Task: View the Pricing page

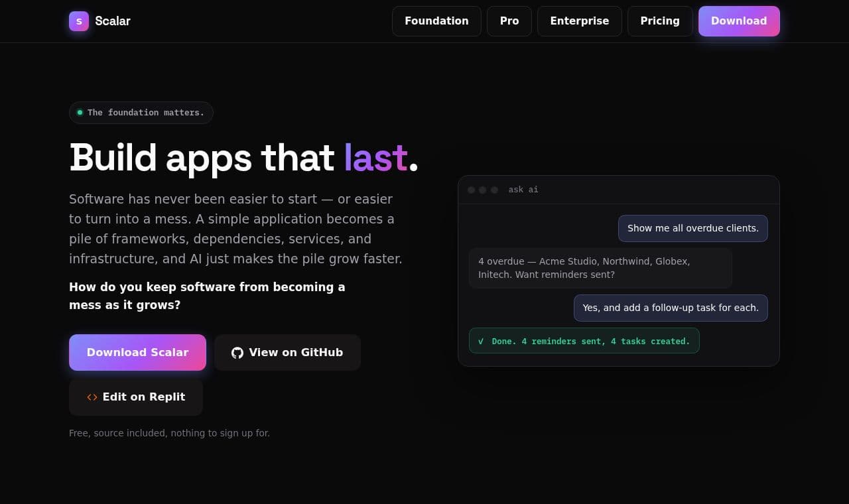Action: (660, 21)
